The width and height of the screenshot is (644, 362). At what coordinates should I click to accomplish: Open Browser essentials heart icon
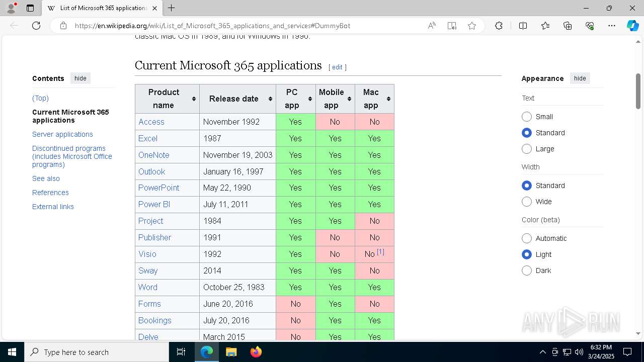(x=590, y=26)
